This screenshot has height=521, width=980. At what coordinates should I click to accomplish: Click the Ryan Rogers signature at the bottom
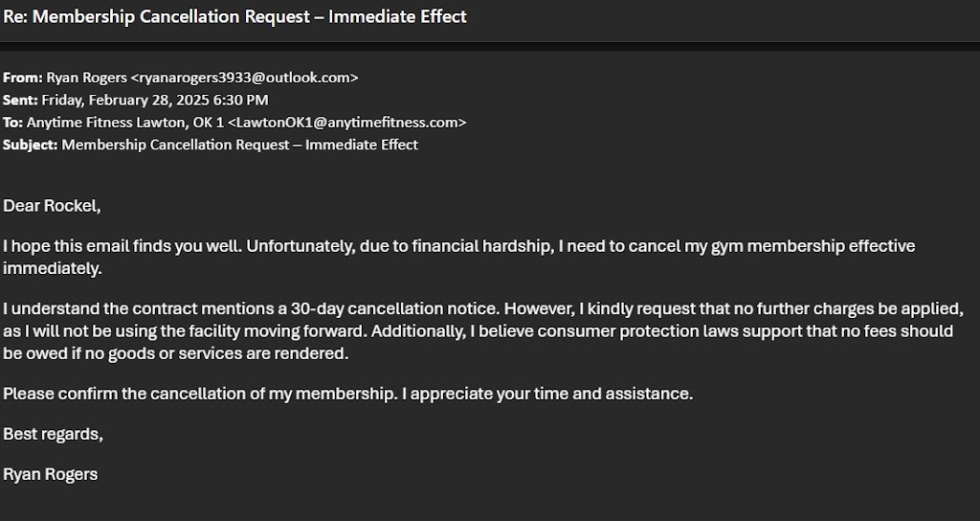click(x=51, y=474)
